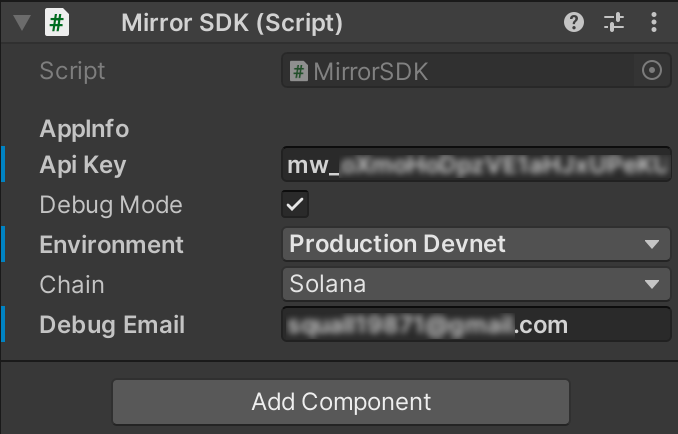The image size is (678, 434).
Task: Open the component help reference icon
Action: 574,22
